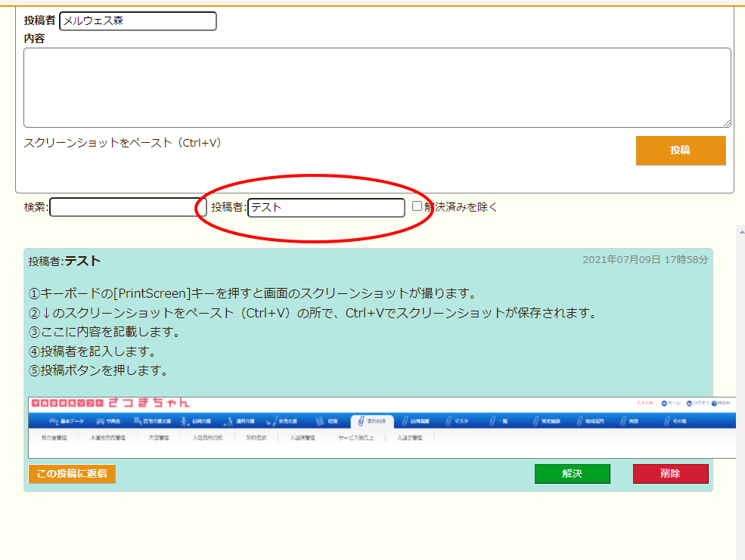Select the 投稿者 filter field containing テスト
Screen dimensions: 745x560
[326, 207]
